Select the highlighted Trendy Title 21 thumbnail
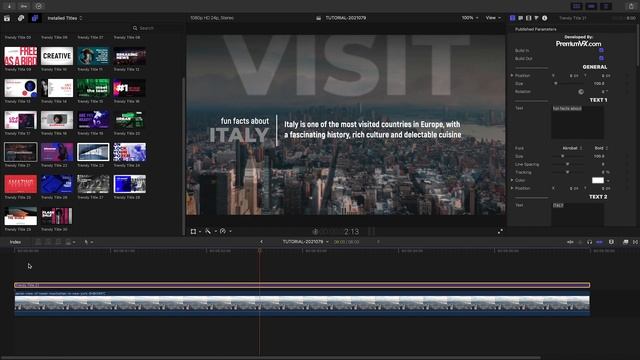Image resolution: width=640 pixels, height=360 pixels. [x=20, y=152]
